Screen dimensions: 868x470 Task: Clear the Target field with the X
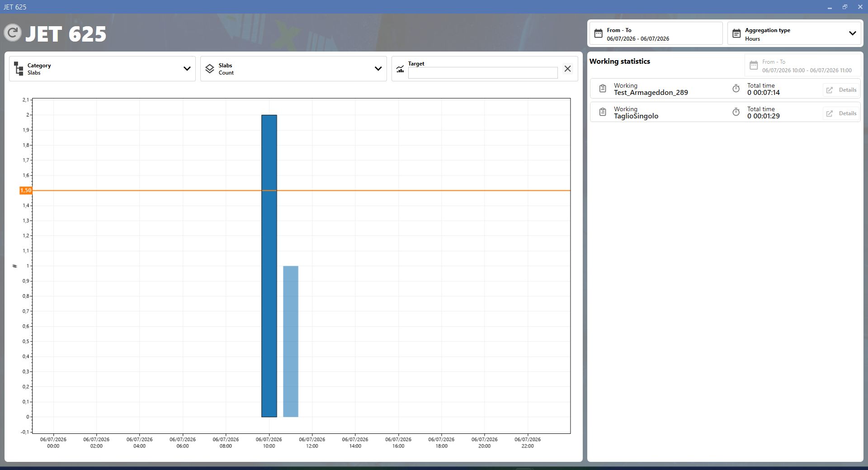(567, 69)
